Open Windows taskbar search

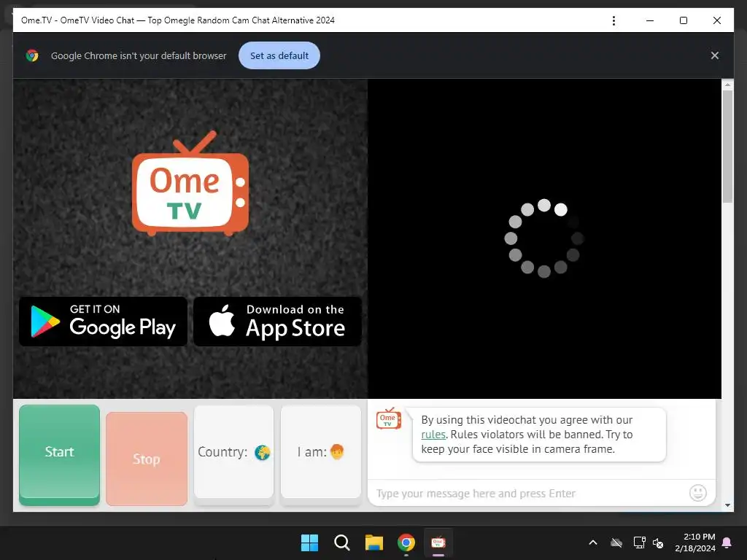point(342,542)
